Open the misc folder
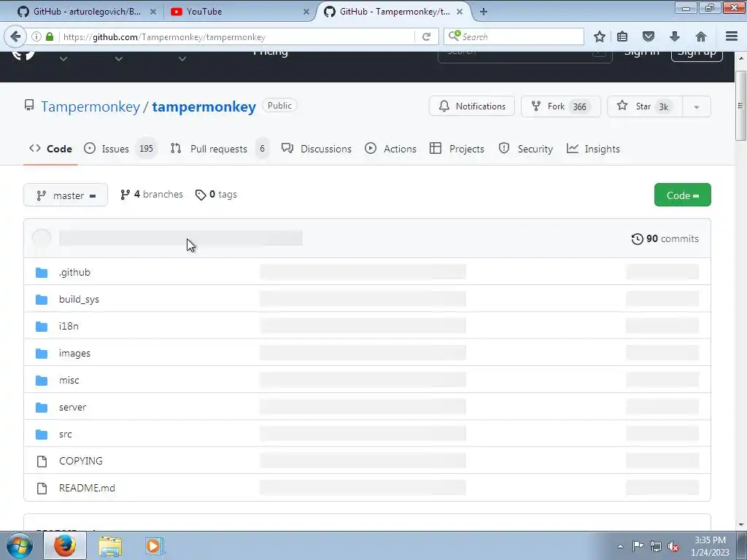747x560 pixels. (69, 380)
